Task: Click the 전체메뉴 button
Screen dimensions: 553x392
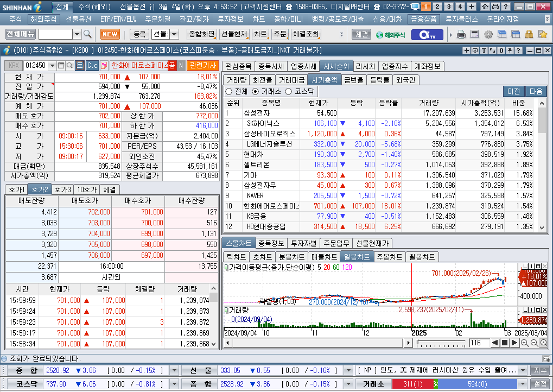Action: tap(21, 34)
